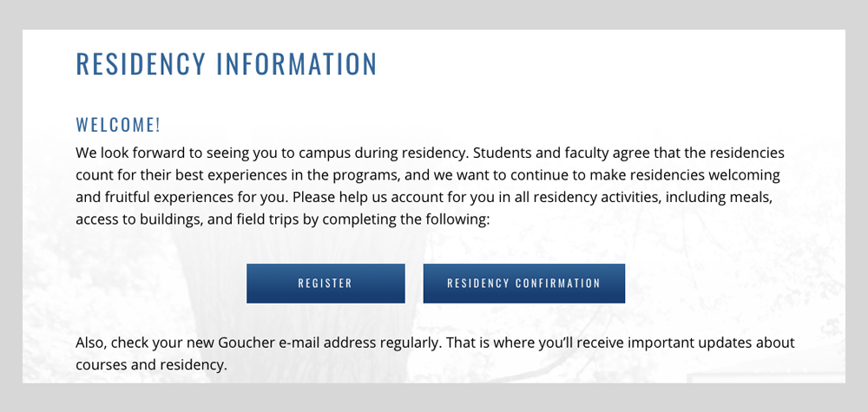Click the "courses and residency." closing line
The width and height of the screenshot is (868, 412).
coord(152,365)
